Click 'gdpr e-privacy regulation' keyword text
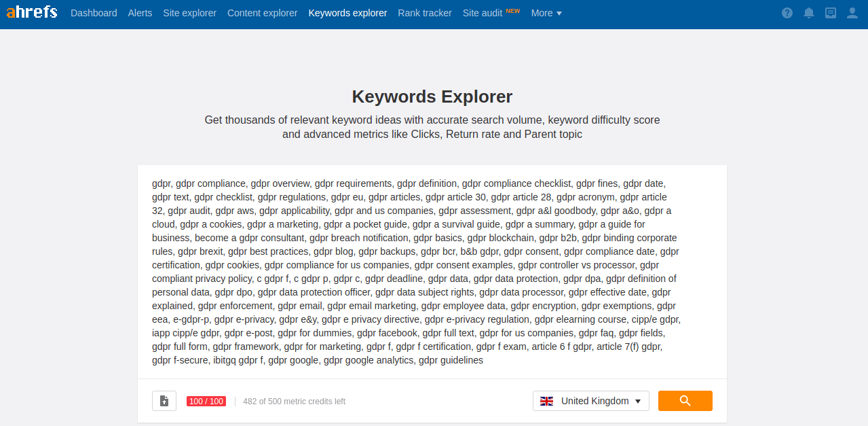The height and width of the screenshot is (426, 868). (476, 319)
